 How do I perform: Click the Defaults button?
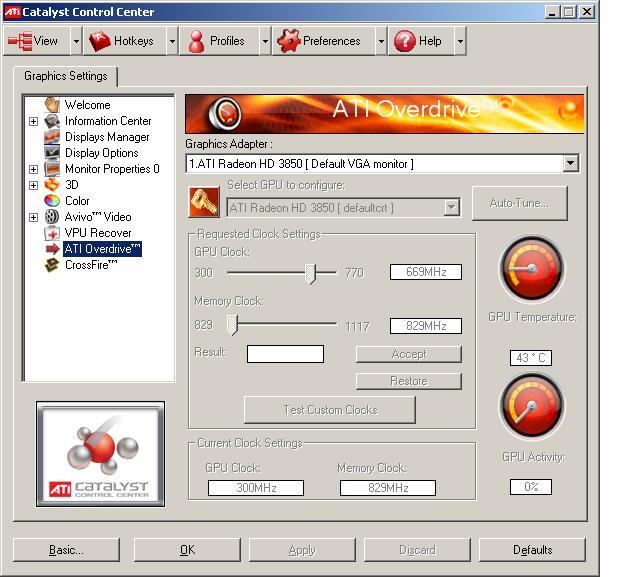[532, 550]
